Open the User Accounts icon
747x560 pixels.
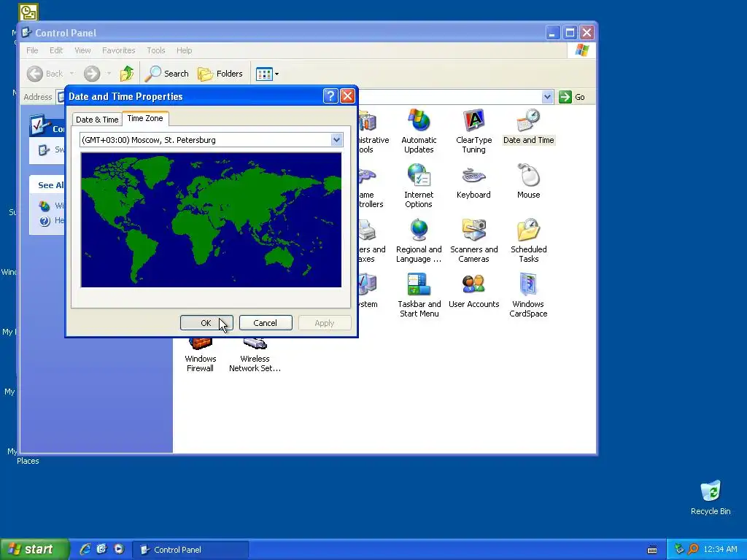coord(473,291)
